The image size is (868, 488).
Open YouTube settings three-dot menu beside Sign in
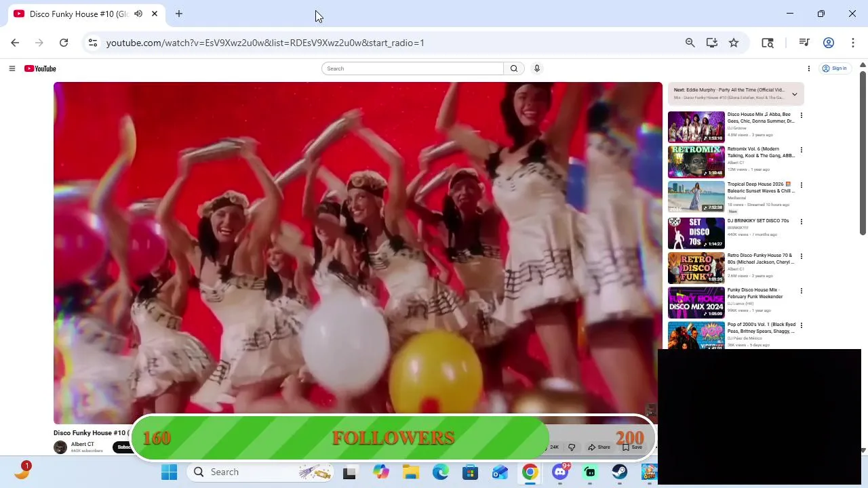point(809,68)
